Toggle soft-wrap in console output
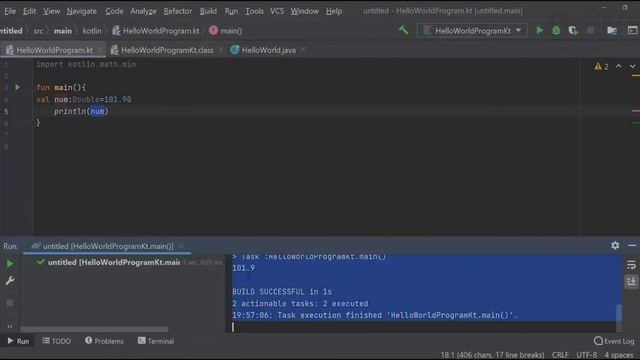 (631, 265)
